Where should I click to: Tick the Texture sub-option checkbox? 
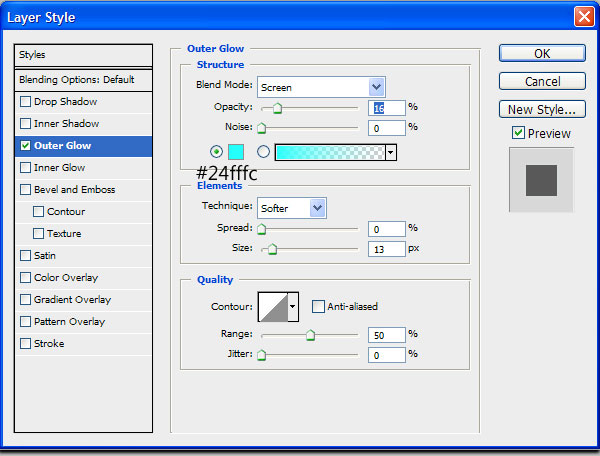point(38,233)
